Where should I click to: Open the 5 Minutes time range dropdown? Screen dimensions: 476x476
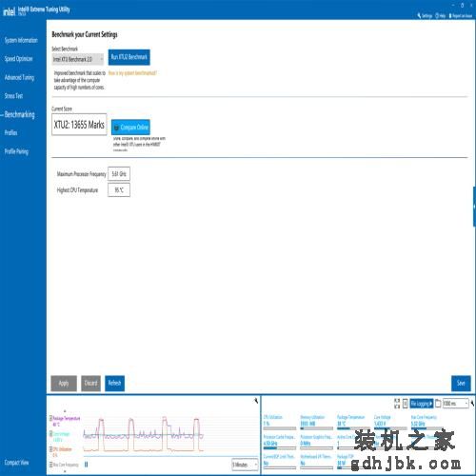point(245,465)
